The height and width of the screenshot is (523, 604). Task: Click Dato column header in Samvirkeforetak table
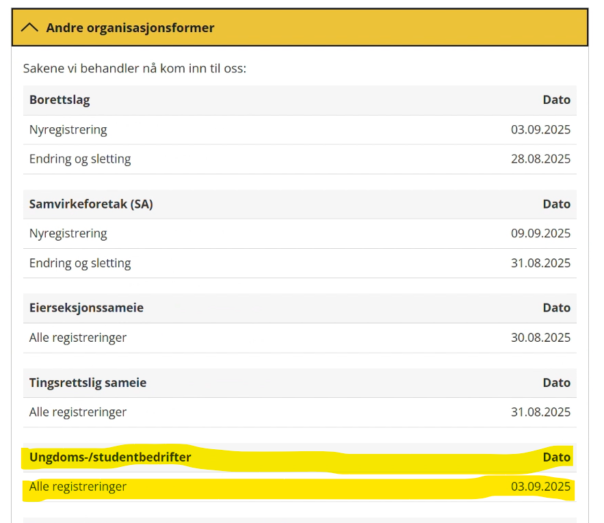(x=557, y=204)
